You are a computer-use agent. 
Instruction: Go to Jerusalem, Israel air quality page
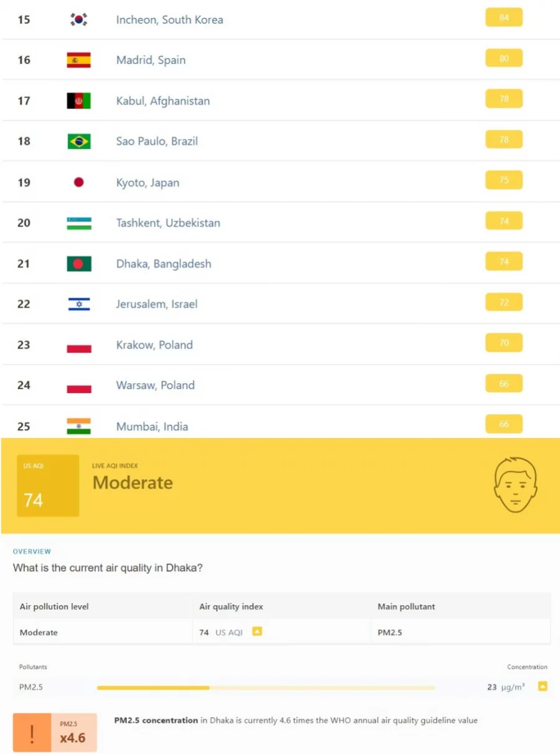(x=157, y=304)
